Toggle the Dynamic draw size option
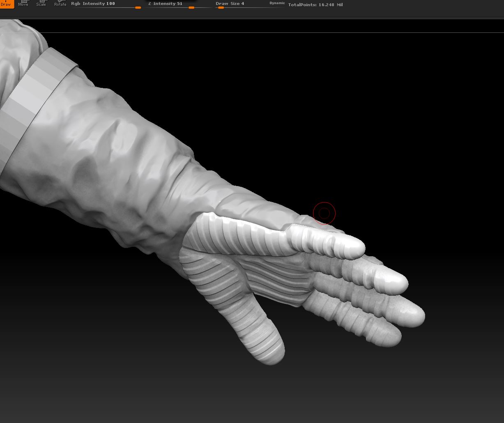The image size is (504, 423). point(277,3)
